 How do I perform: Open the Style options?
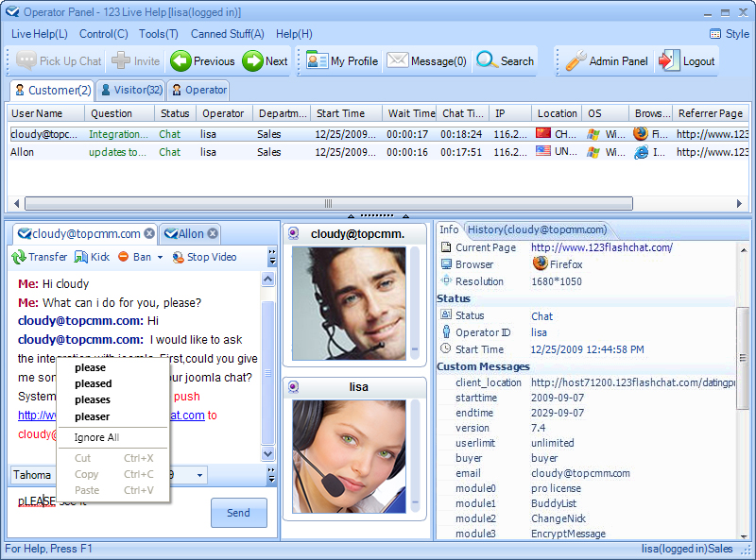click(x=730, y=34)
